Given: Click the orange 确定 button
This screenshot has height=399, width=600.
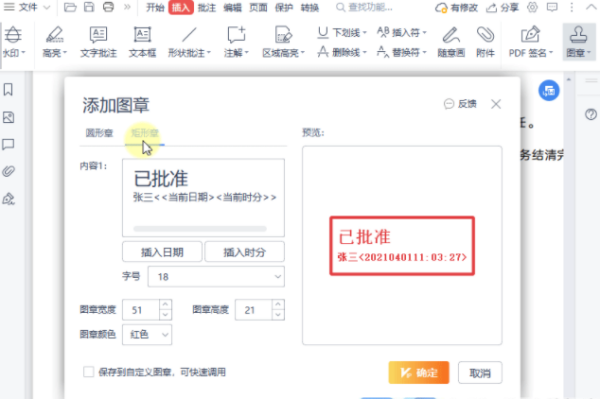Looking at the screenshot, I should (x=419, y=372).
